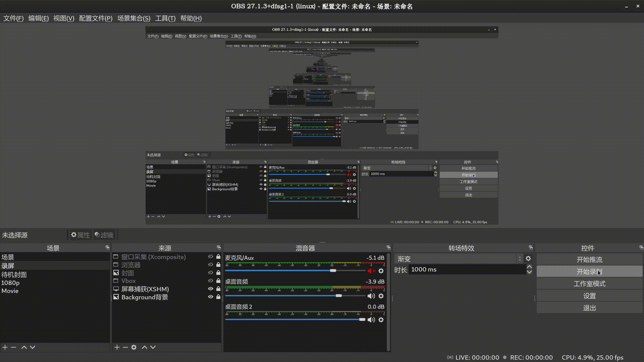
Task: Open 桌面音频 2 audio settings gear
Action: [x=381, y=320]
